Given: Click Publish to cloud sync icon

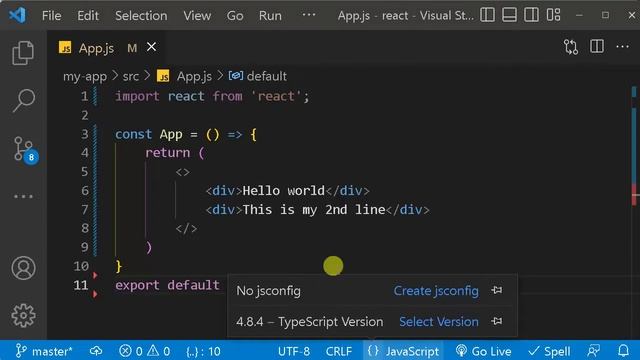Looking at the screenshot, I should 96,351.
